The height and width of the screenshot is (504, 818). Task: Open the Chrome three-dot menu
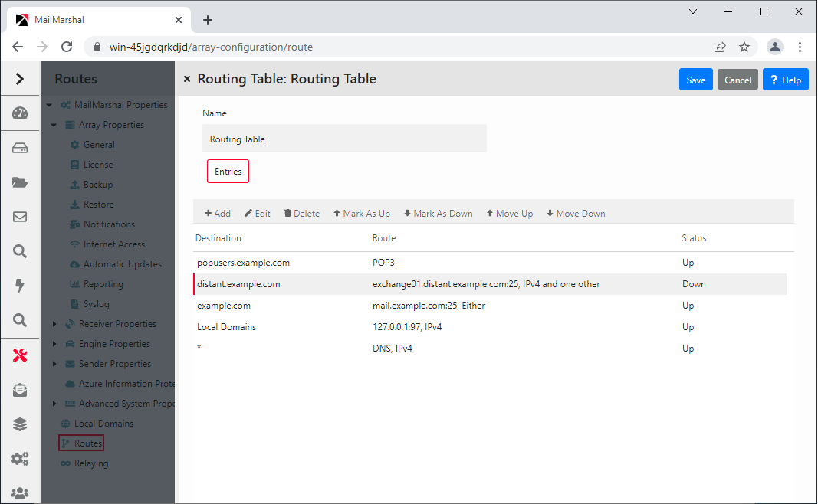point(800,47)
